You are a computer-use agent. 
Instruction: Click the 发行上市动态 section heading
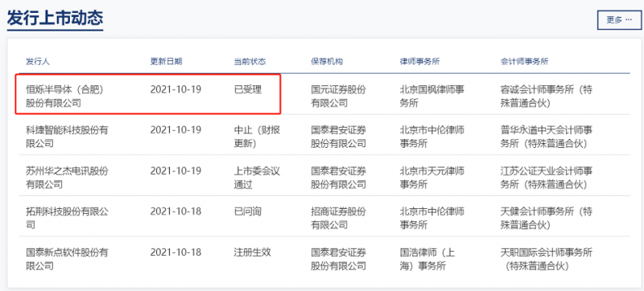tap(55, 18)
